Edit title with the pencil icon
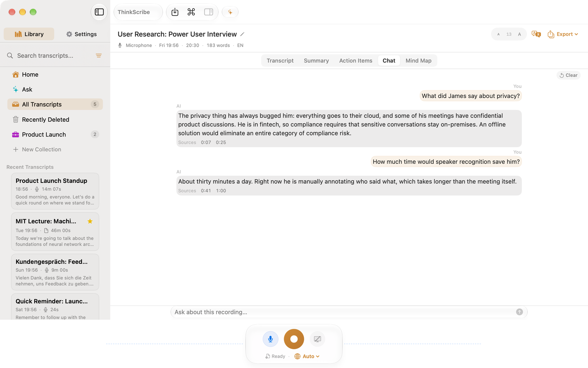 click(242, 34)
